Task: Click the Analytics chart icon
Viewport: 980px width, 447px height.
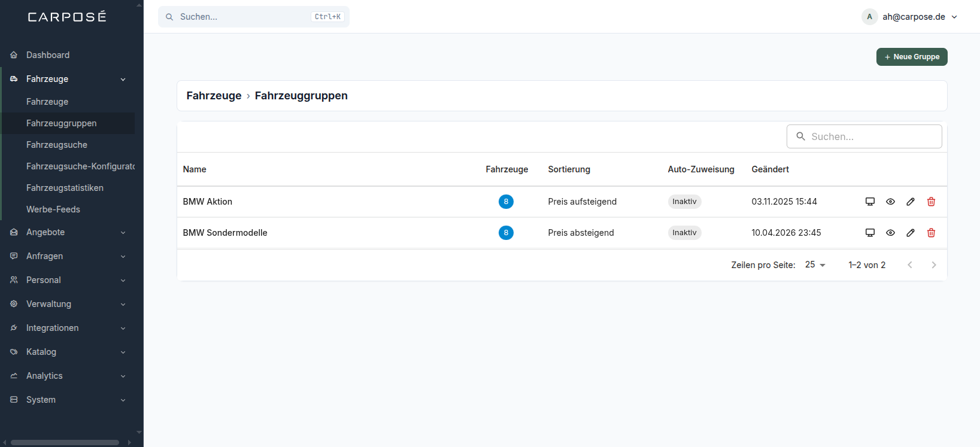Action: (14, 376)
